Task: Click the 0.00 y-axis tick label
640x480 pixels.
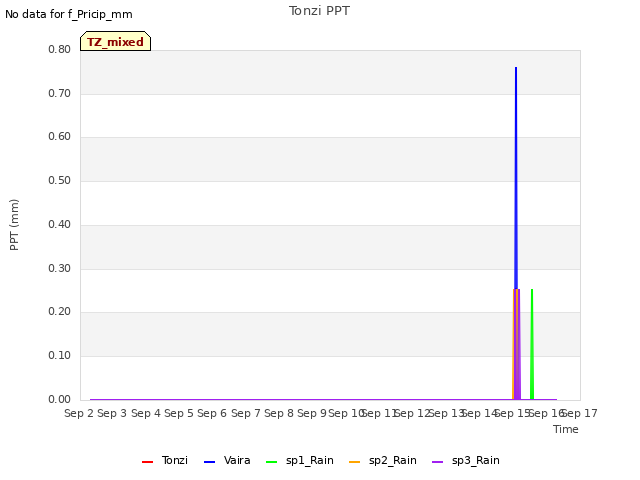Action: [60, 400]
